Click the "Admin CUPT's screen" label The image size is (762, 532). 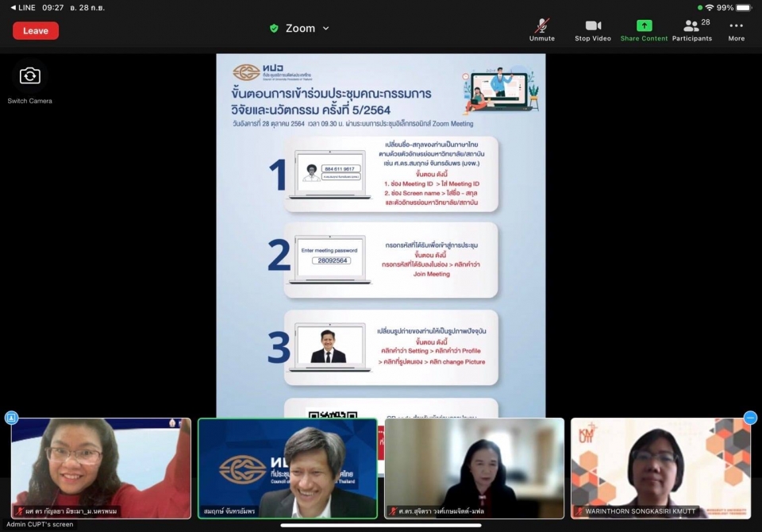tap(40, 524)
